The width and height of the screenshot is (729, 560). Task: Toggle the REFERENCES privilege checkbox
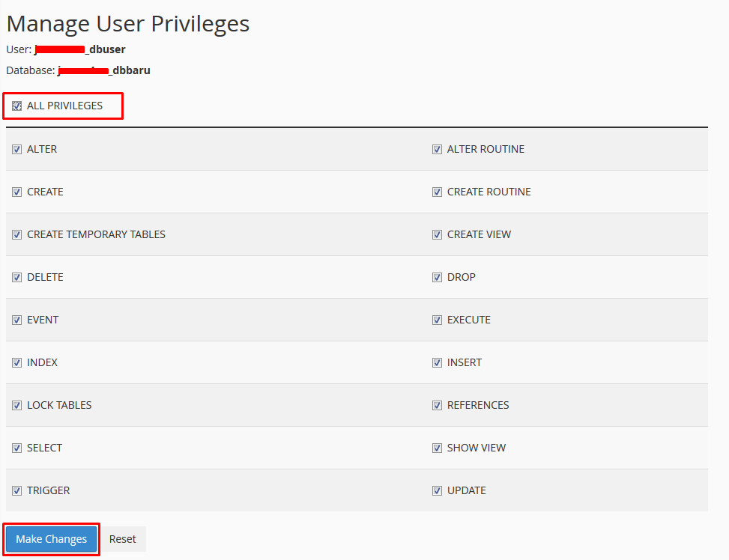click(437, 406)
